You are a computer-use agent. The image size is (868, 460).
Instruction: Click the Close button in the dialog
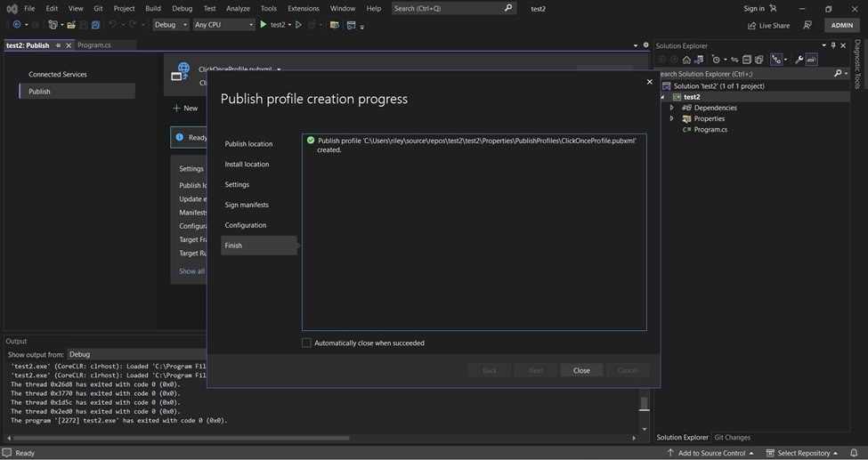[x=581, y=370]
